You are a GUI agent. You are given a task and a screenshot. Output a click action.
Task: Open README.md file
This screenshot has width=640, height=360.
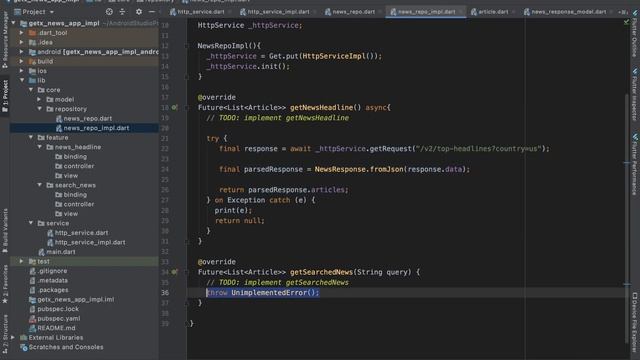(x=52, y=328)
